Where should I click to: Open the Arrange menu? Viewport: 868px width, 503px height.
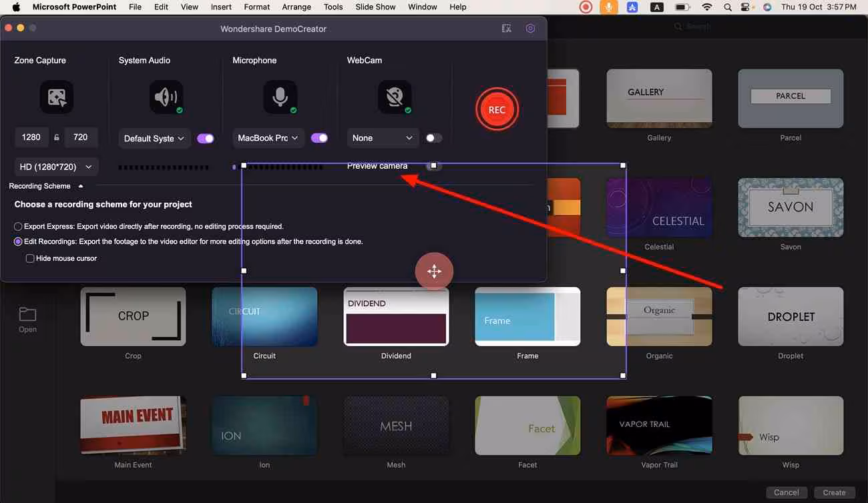pyautogui.click(x=296, y=7)
